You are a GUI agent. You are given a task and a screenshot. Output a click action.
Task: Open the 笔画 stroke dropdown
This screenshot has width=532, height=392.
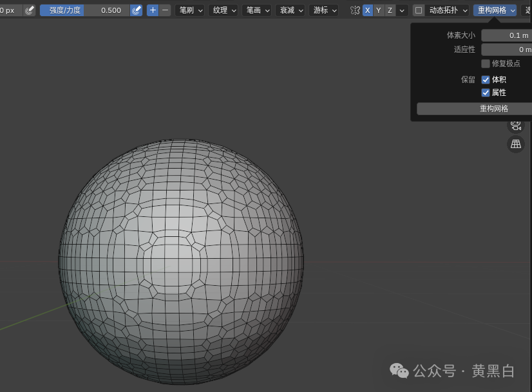click(257, 10)
